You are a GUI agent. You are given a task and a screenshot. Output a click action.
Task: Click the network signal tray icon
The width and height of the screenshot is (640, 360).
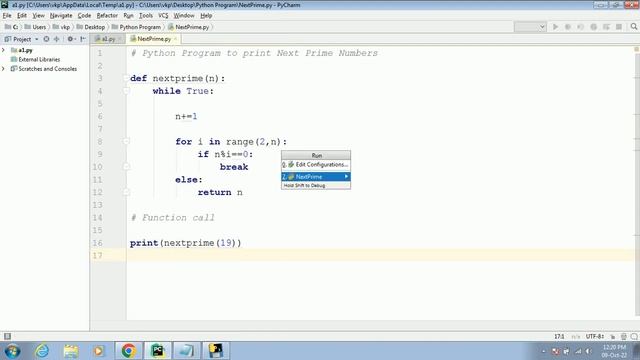pos(578,351)
